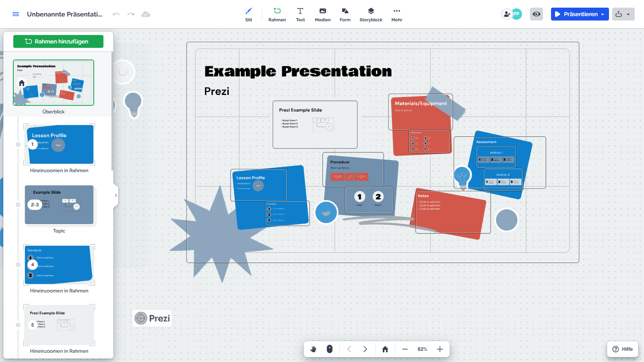Select the Procedure frame on canvas
This screenshot has height=362, width=644.
pyautogui.click(x=353, y=170)
